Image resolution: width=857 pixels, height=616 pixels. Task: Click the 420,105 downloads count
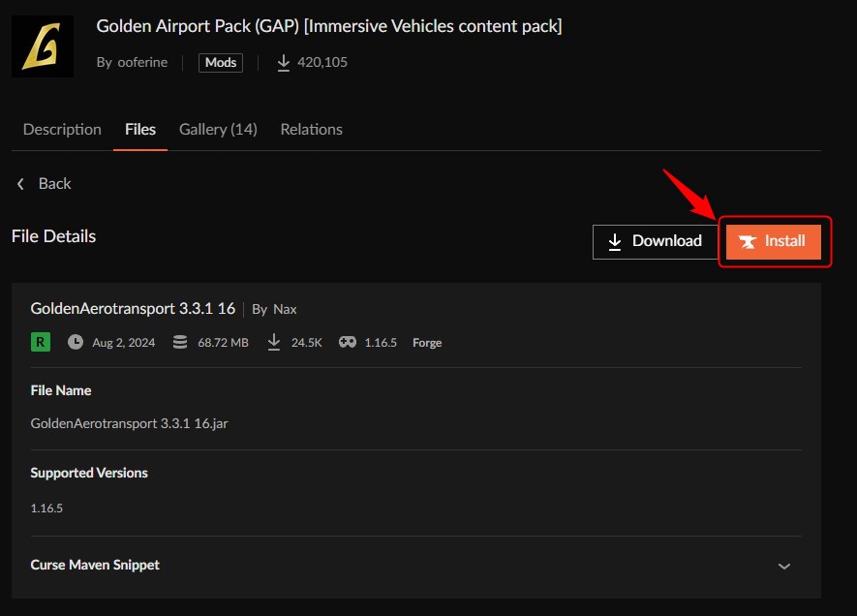coord(322,62)
